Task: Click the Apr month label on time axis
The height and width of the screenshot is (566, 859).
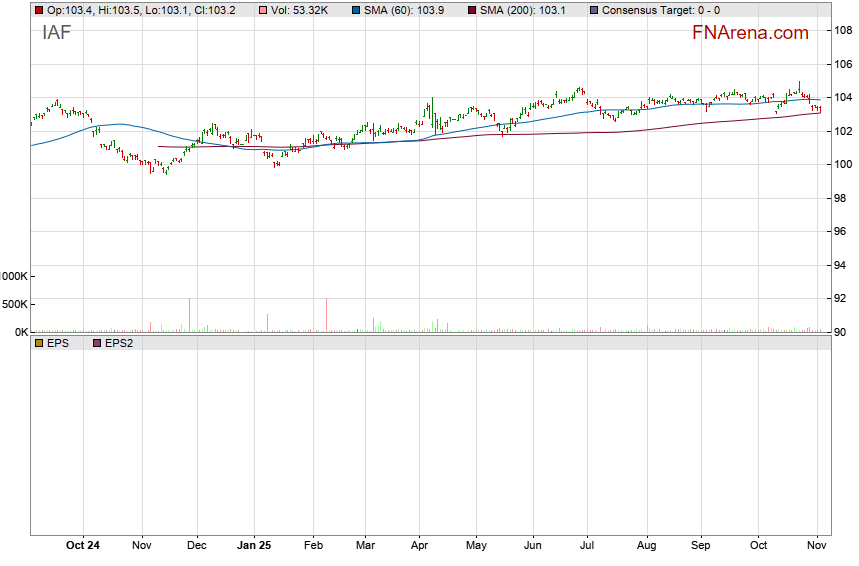Action: (x=419, y=546)
